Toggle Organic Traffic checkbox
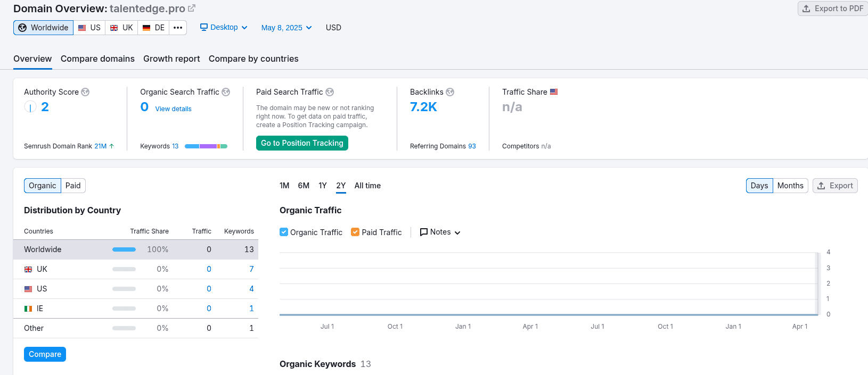This screenshot has width=868, height=375. point(284,232)
